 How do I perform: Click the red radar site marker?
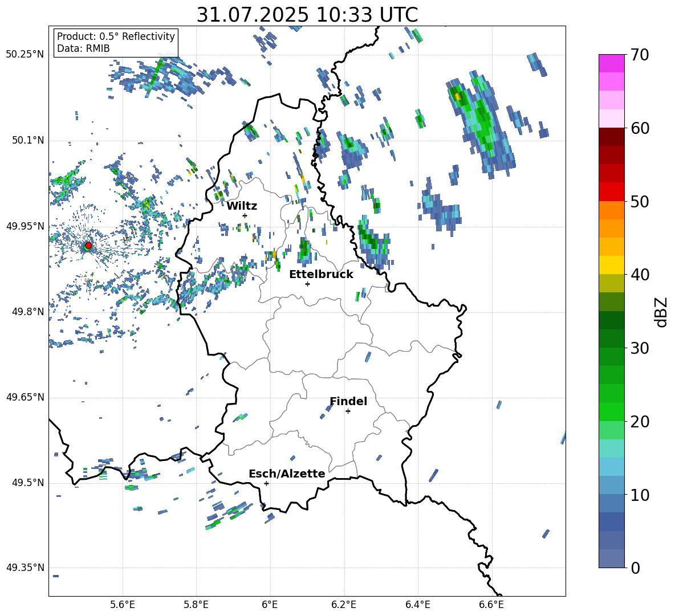(x=88, y=246)
